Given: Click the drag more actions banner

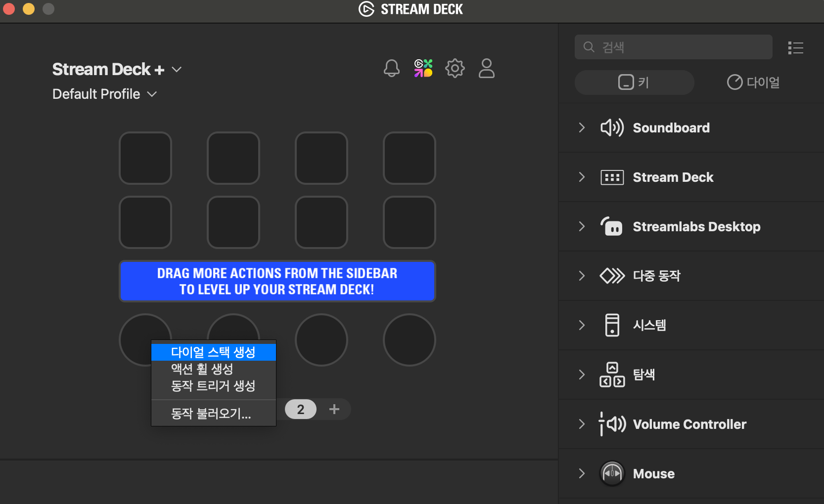Looking at the screenshot, I should (x=277, y=281).
